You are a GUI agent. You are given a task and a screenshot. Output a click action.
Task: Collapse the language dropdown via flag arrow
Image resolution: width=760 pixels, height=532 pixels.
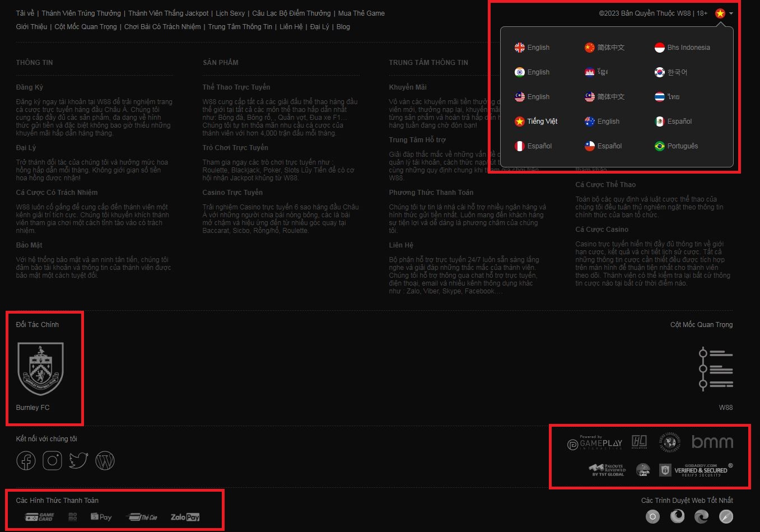[x=731, y=13]
